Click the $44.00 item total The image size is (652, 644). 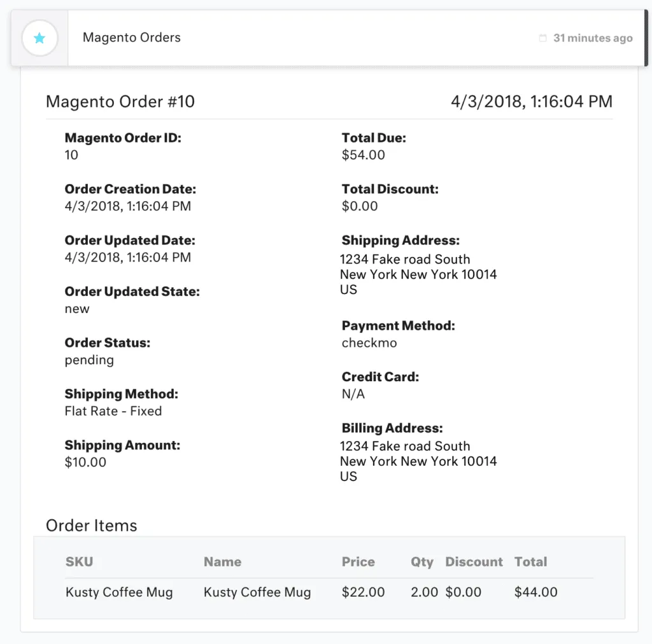point(535,592)
